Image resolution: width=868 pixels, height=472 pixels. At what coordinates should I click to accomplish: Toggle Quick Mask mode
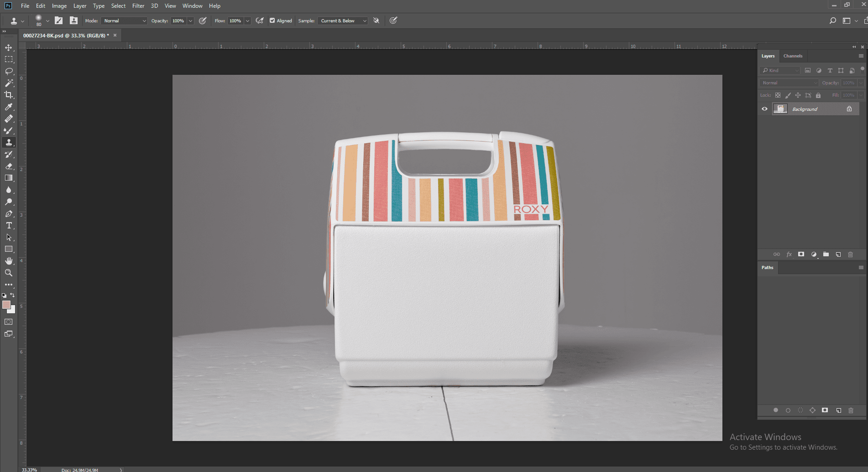(x=9, y=322)
